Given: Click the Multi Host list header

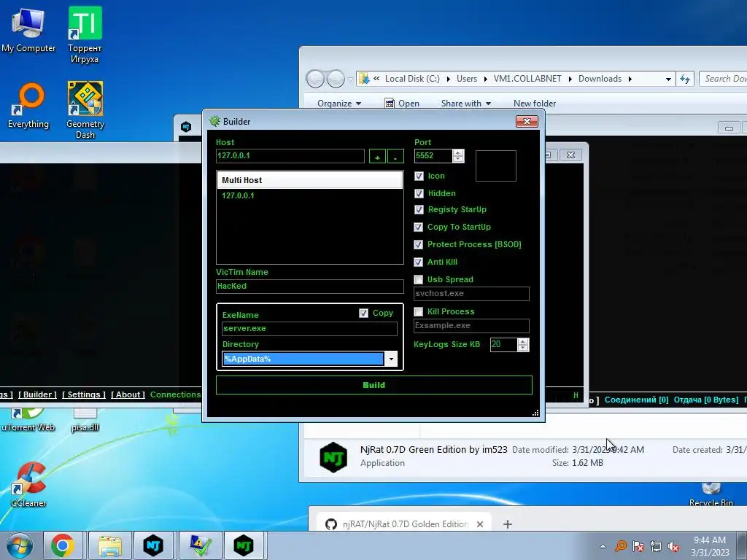Looking at the screenshot, I should [x=310, y=180].
